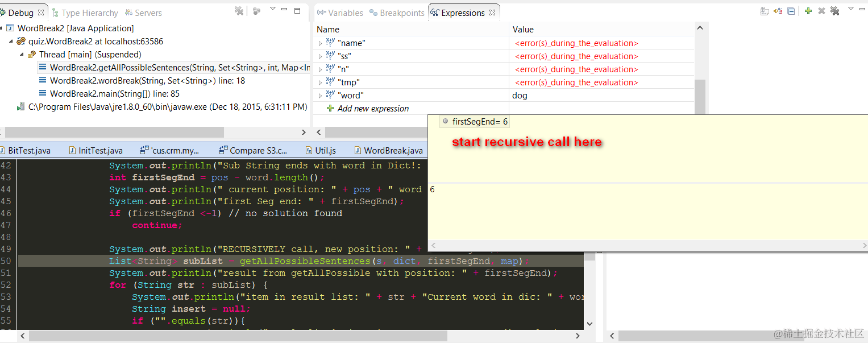Close the Debug tab with its X
The image size is (868, 343).
[41, 13]
